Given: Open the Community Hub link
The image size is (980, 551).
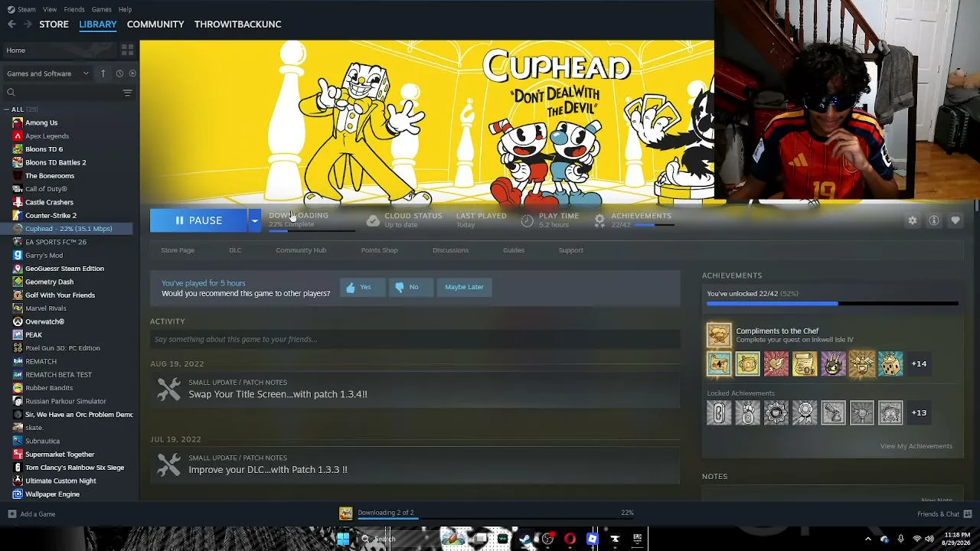Looking at the screenshot, I should pos(301,250).
